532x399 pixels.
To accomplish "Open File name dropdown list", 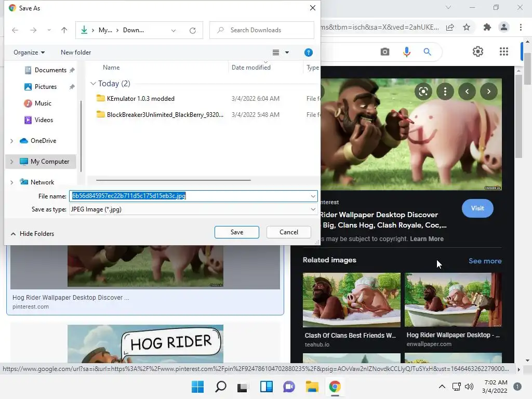I will [x=313, y=196].
